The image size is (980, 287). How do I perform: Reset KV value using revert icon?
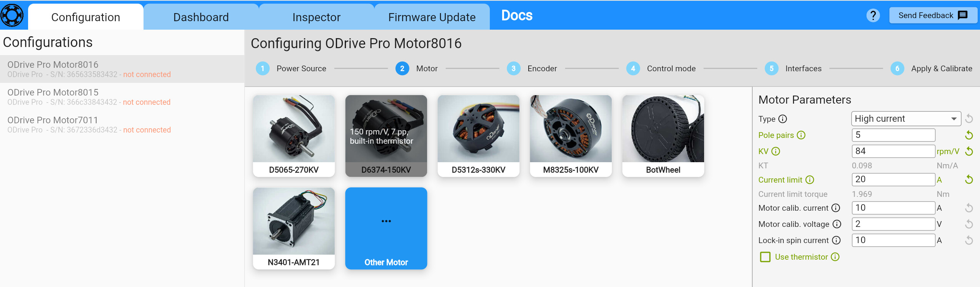969,151
